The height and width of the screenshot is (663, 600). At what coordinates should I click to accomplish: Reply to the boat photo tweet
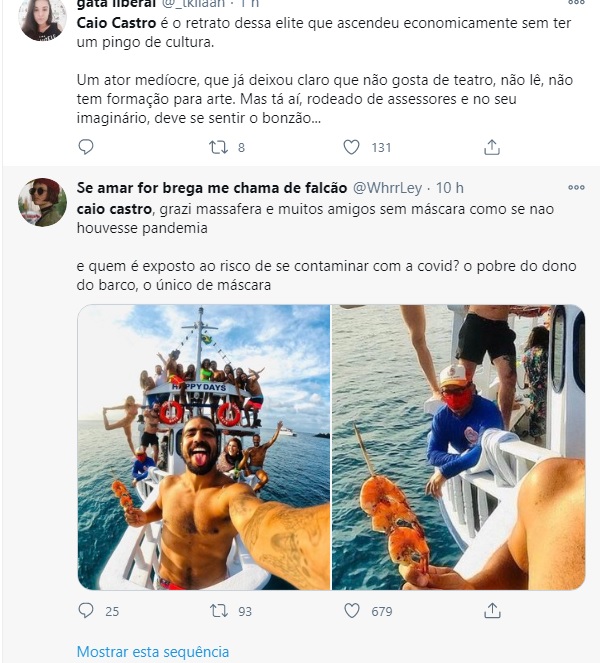86,610
